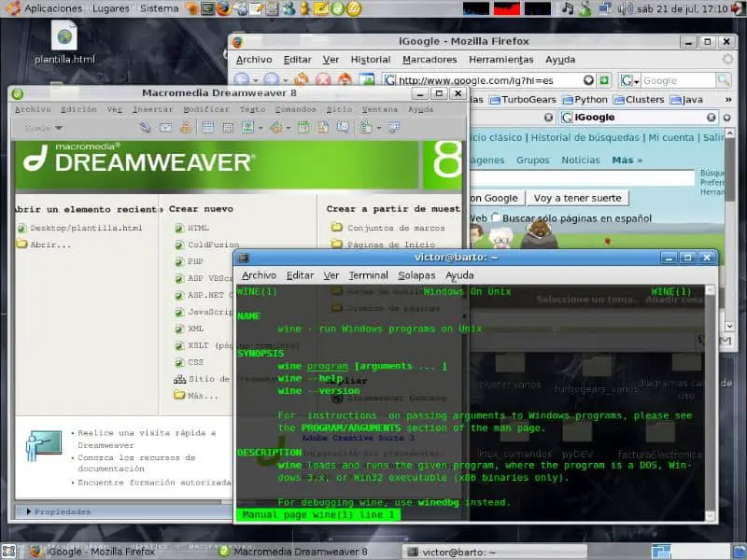
Task: Open the terminal launcher in the top panel
Action: pos(207,8)
